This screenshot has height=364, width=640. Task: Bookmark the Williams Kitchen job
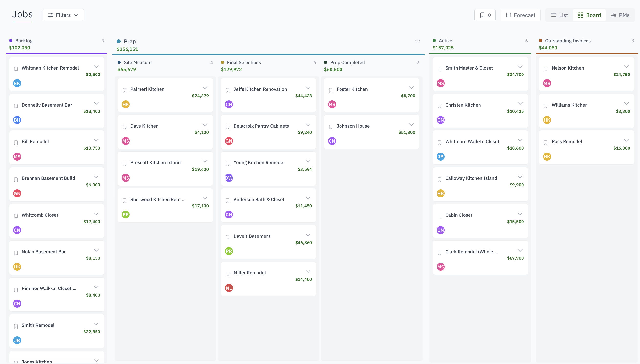546,106
